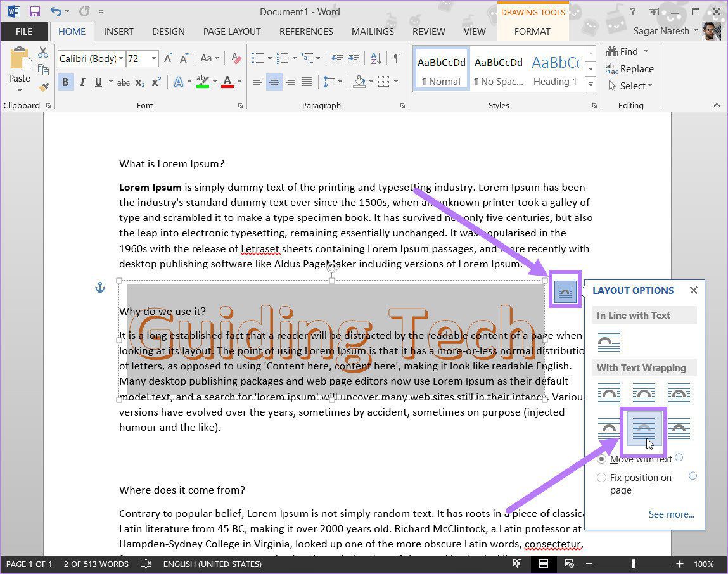This screenshot has height=574, width=728.
Task: Expand the Calibri font name dropdown
Action: [121, 58]
